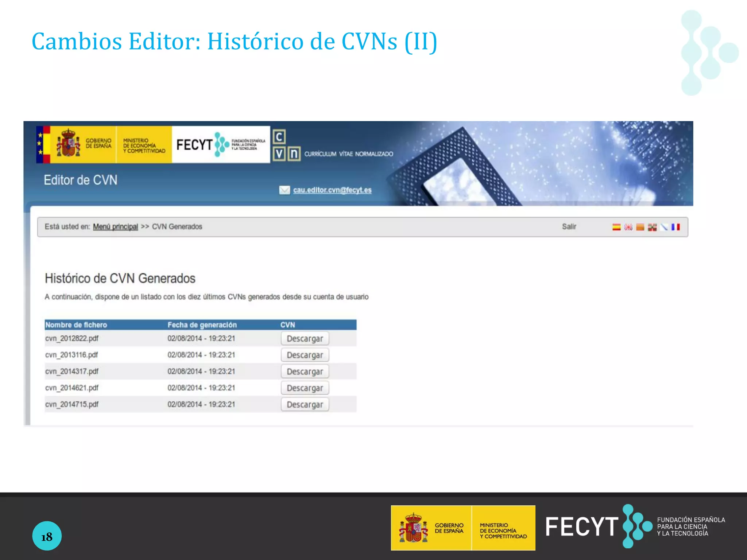Viewport: 747px width, 560px height.
Task: Select the file name cvn_2014317.pdf
Action: click(x=72, y=372)
